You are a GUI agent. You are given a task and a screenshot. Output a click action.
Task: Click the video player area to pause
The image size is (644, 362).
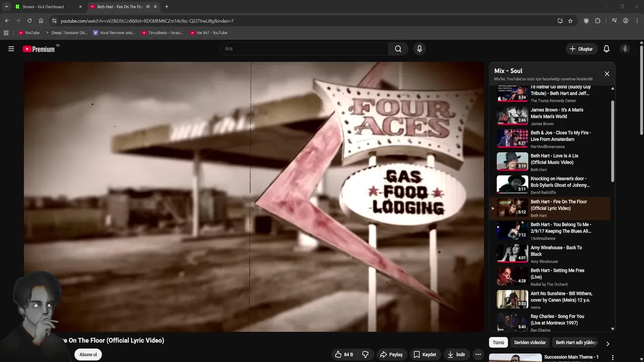(254, 197)
